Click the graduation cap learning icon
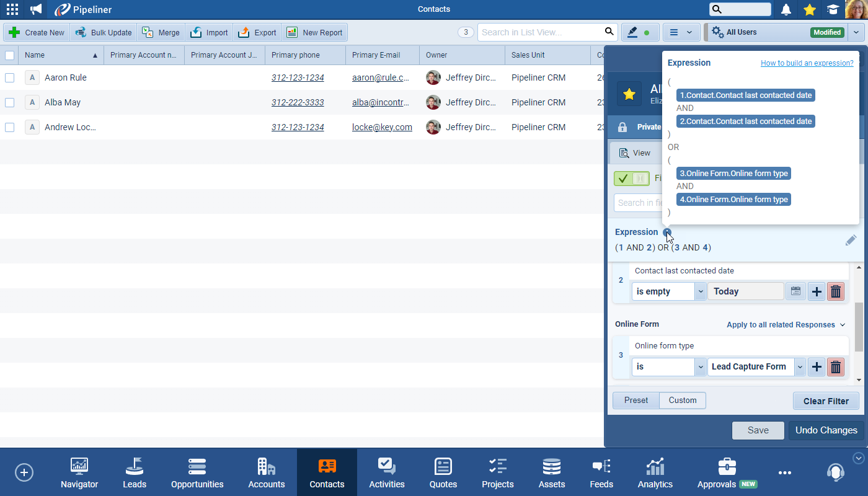 coord(833,9)
